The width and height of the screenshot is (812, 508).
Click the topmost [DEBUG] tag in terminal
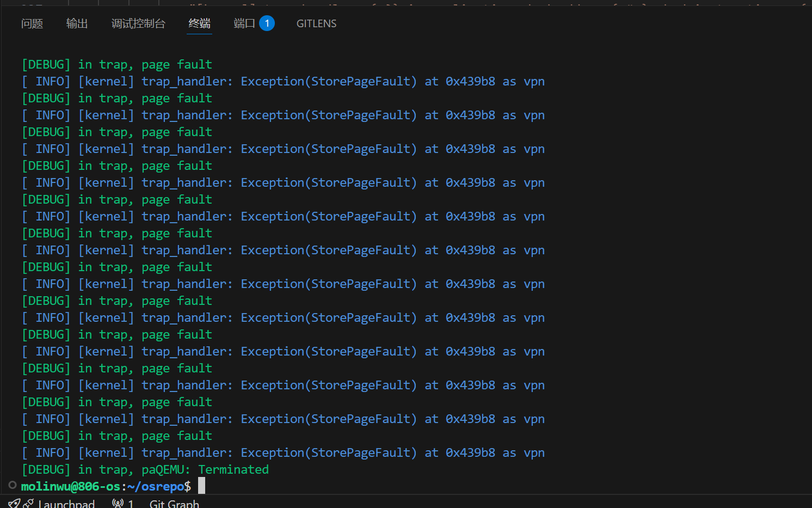[x=46, y=64]
